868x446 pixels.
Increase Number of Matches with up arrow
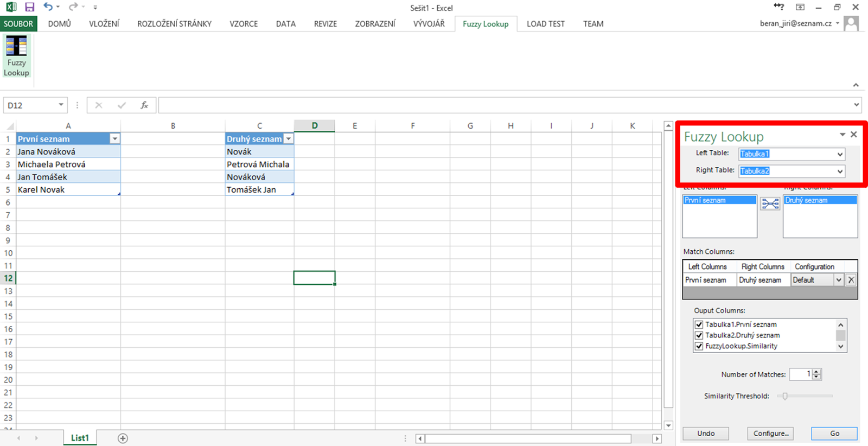817,372
